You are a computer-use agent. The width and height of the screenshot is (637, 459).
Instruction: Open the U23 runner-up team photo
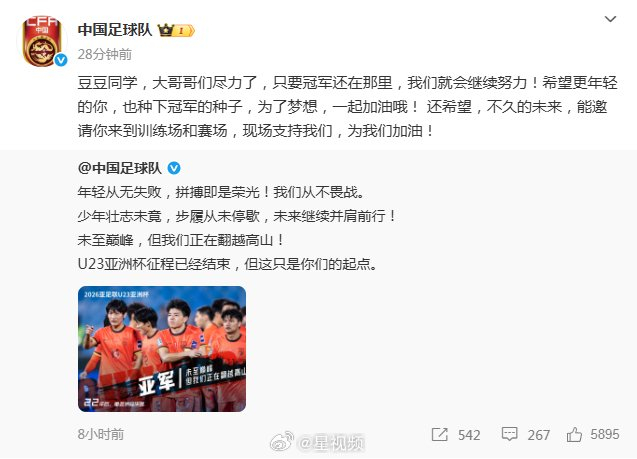coord(162,349)
